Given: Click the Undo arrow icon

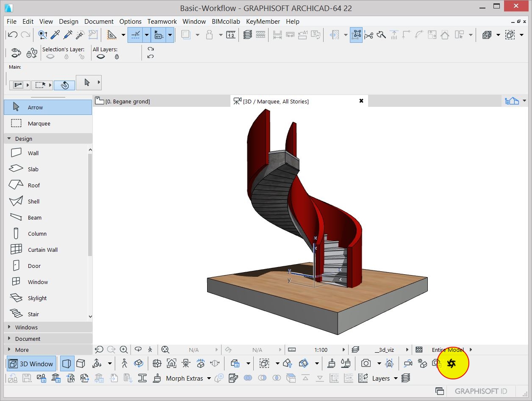Looking at the screenshot, I should tap(12, 35).
